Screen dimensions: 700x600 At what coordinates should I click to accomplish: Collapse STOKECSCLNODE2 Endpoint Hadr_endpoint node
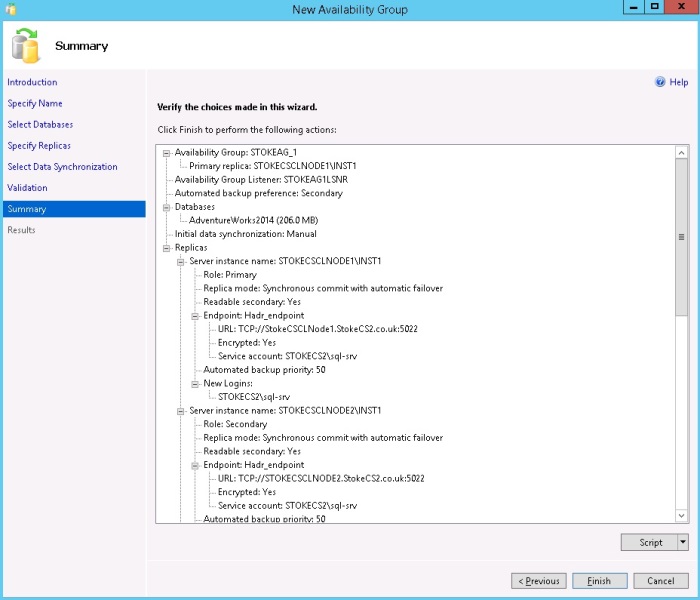(x=195, y=466)
